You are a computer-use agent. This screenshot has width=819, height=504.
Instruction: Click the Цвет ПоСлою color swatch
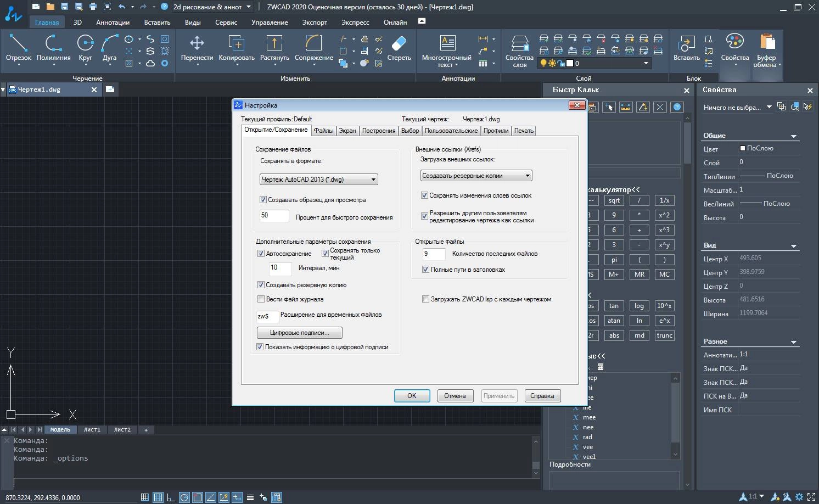[743, 148]
